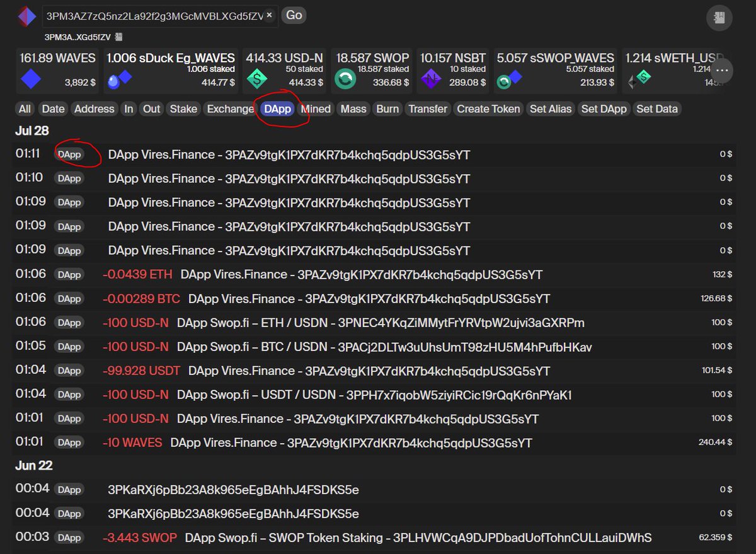This screenshot has width=756, height=554.
Task: Click DApp badge on 01:11 row
Action: [69, 155]
